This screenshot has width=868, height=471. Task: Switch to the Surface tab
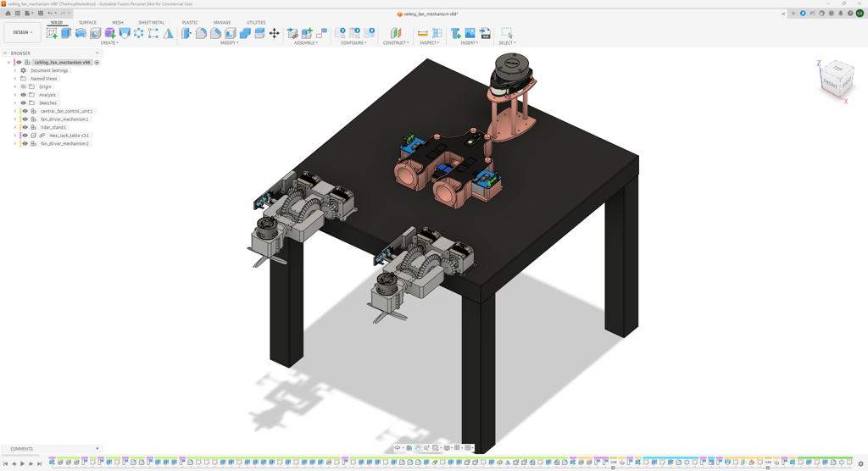[87, 23]
